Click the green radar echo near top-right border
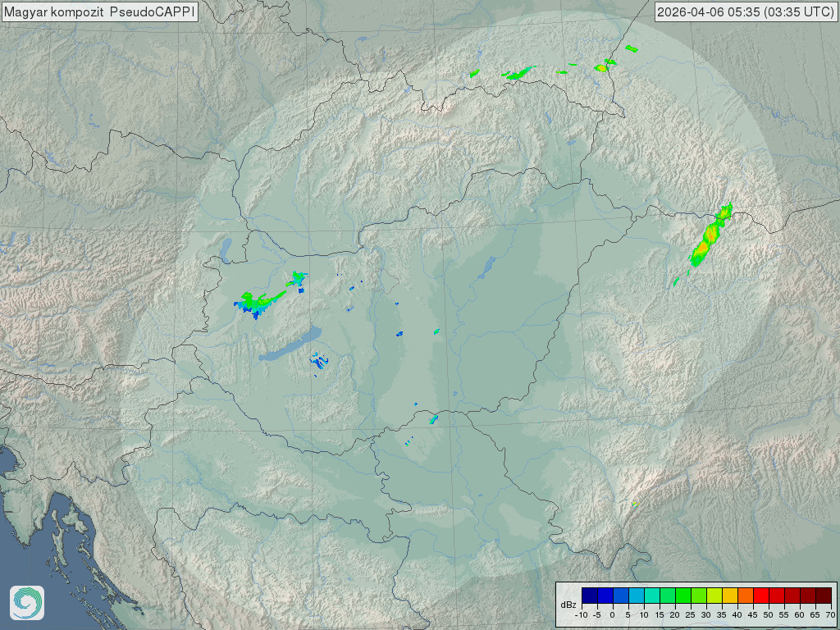This screenshot has height=630, width=840. (x=519, y=75)
